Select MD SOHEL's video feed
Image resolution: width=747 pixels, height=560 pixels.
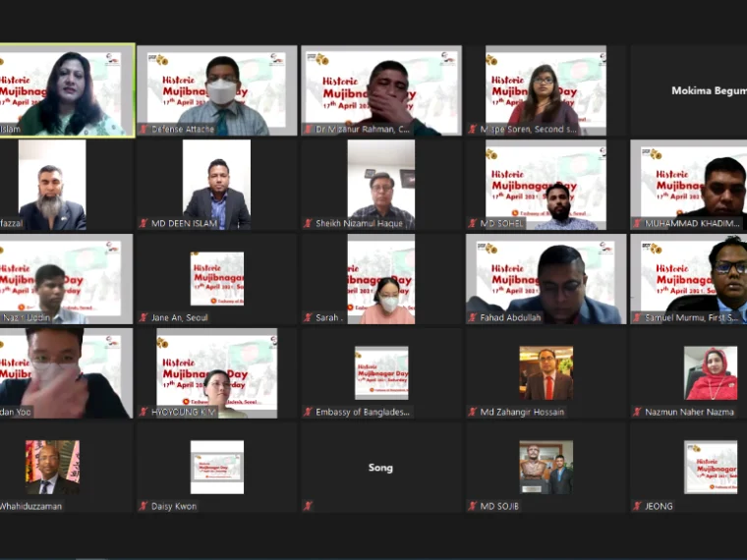coord(546,185)
